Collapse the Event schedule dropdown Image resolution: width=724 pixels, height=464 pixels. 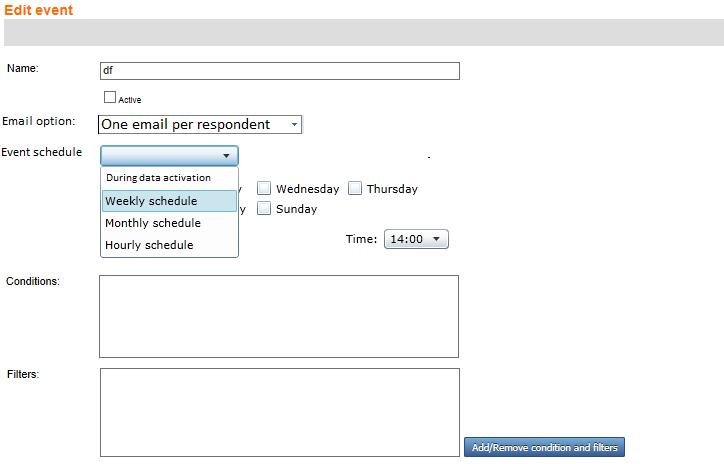[169, 156]
